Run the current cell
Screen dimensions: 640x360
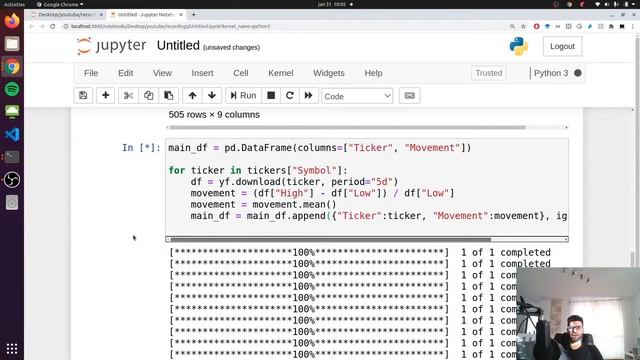243,96
